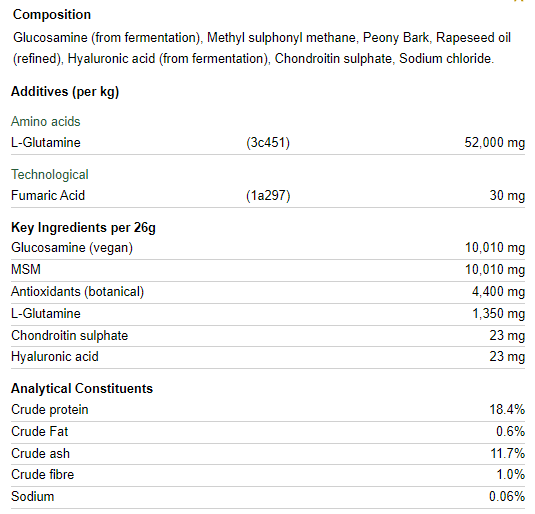Click the 1,350 mg L-Glutamine value
This screenshot has height=514, width=535.
[498, 314]
